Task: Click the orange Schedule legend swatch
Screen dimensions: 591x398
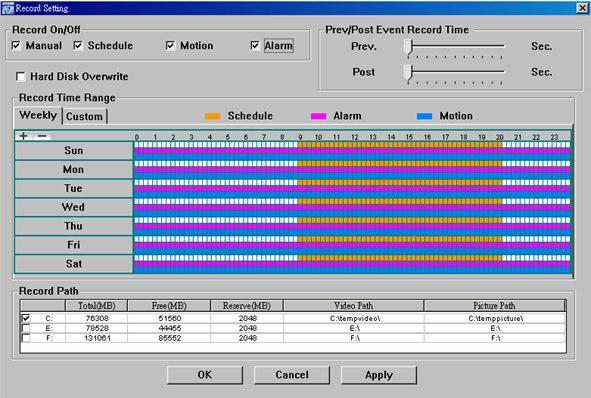Action: click(213, 116)
